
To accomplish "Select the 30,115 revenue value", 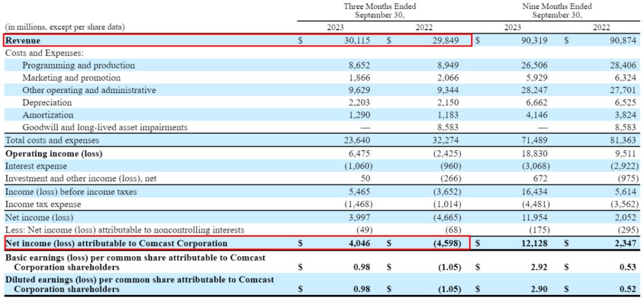I will tap(357, 41).
